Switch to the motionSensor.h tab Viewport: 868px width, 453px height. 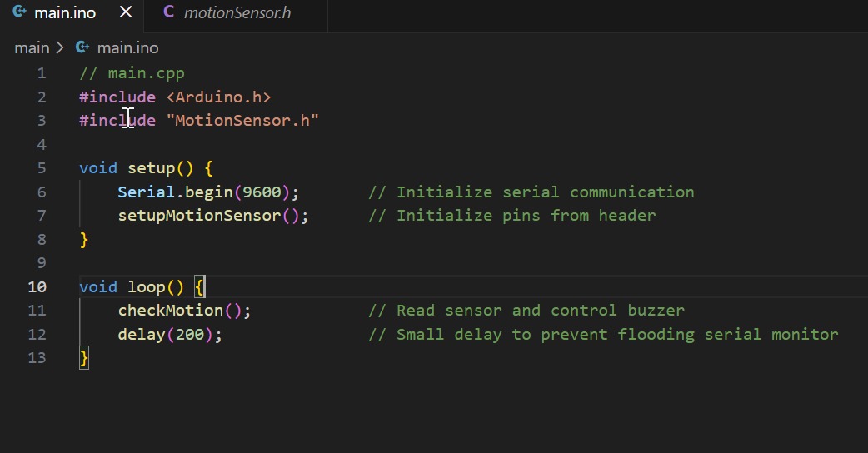point(237,12)
